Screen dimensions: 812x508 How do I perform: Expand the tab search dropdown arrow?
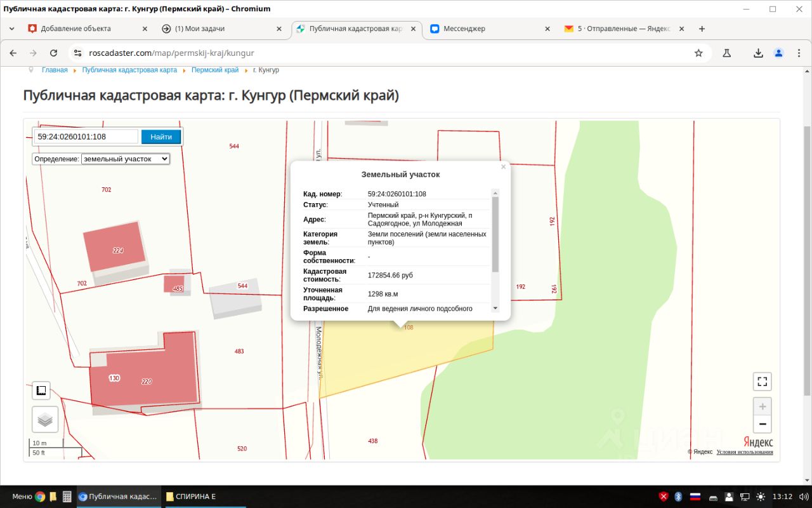click(x=11, y=29)
